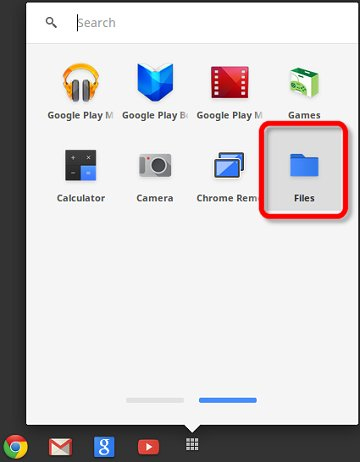Open Chrome browser from shelf
This screenshot has width=360, height=462.
point(15,446)
